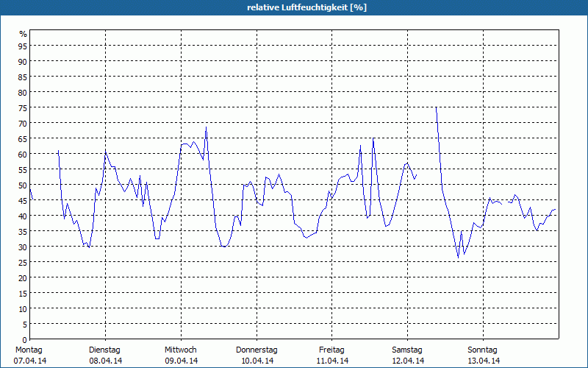Image resolution: width=588 pixels, height=368 pixels.
Task: Click the Saturday humidity minimum near 26%
Action: pos(458,258)
